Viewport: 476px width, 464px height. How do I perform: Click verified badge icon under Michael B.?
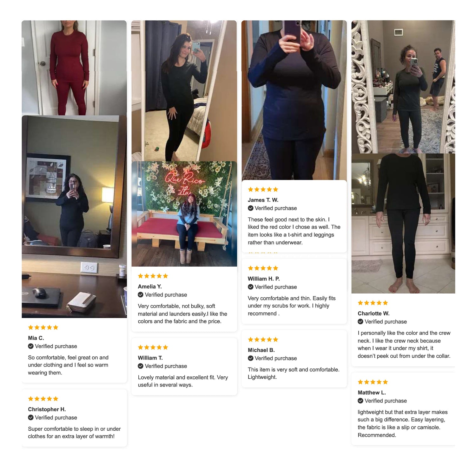[x=251, y=358]
